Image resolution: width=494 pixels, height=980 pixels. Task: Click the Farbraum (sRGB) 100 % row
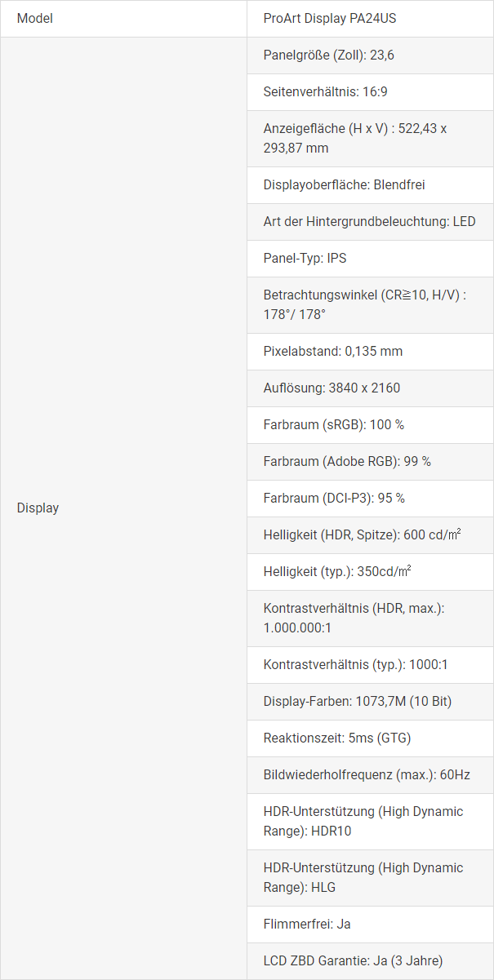coord(333,424)
